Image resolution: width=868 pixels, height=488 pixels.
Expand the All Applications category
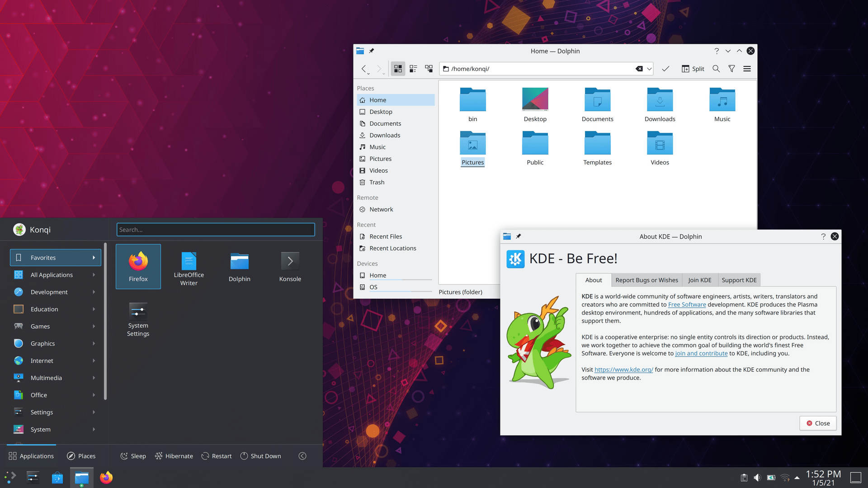click(55, 275)
